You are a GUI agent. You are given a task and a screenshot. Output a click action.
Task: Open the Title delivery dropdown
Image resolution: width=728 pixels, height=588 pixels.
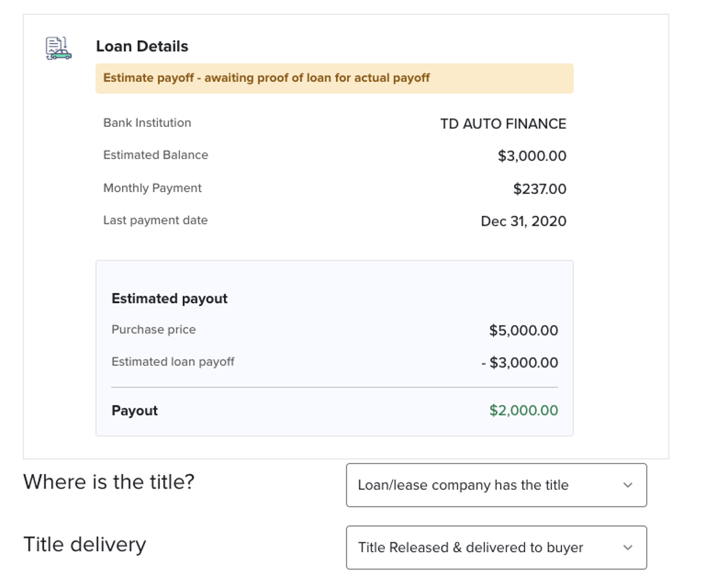[496, 548]
